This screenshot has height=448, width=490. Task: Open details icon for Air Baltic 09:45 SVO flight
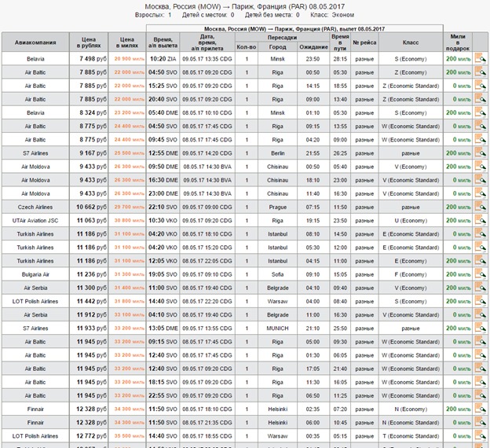point(481,139)
